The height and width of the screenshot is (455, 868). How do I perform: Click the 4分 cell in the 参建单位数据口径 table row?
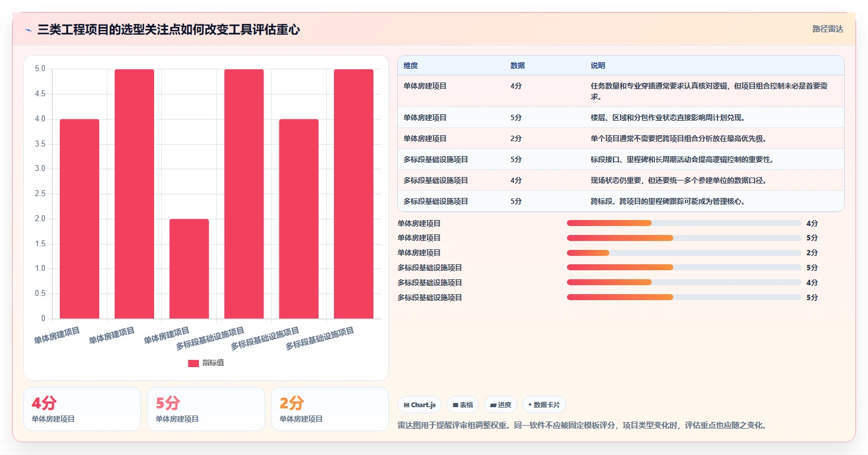click(516, 181)
